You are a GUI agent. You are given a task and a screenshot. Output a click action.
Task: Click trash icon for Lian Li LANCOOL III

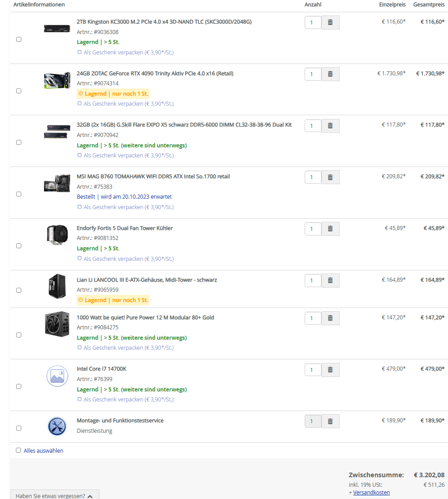[x=330, y=280]
